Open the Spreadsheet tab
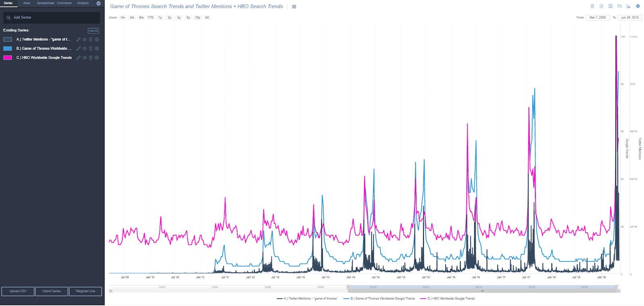 pyautogui.click(x=45, y=3)
